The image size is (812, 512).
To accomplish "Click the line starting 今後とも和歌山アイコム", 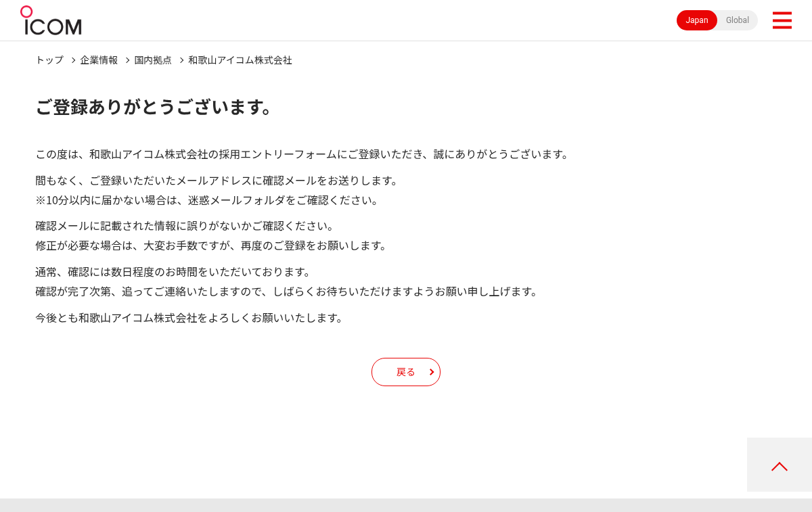I will click(190, 318).
